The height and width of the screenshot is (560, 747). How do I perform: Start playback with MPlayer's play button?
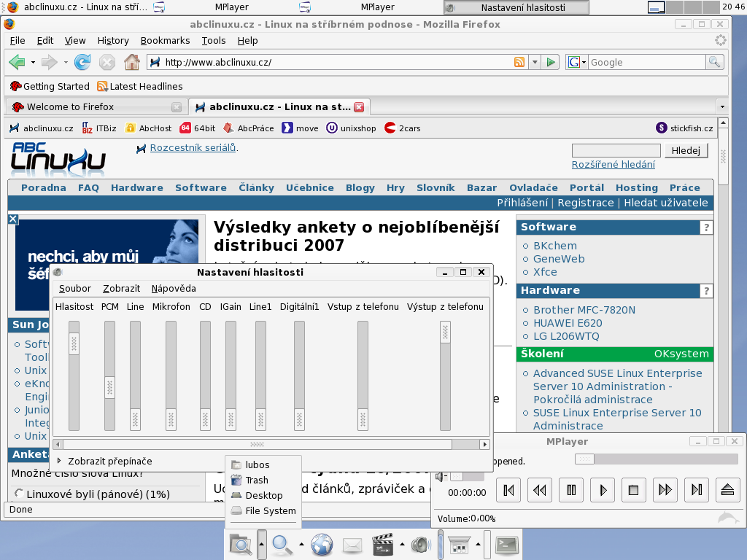(x=603, y=490)
